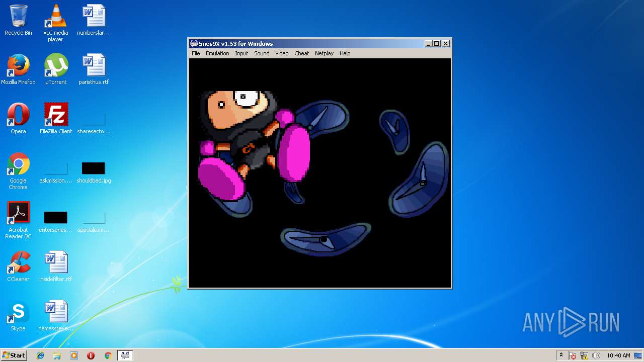Open the Windows Start menu

click(x=14, y=355)
